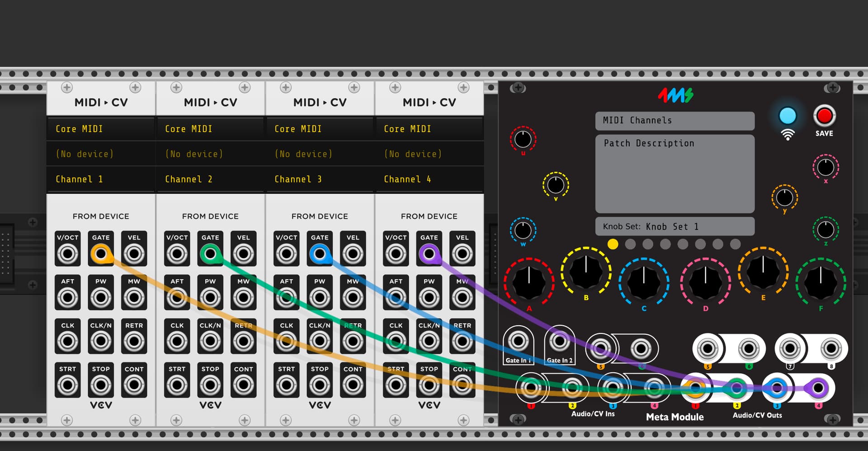Select the second knob set dot
868x451 pixels.
pyautogui.click(x=630, y=244)
